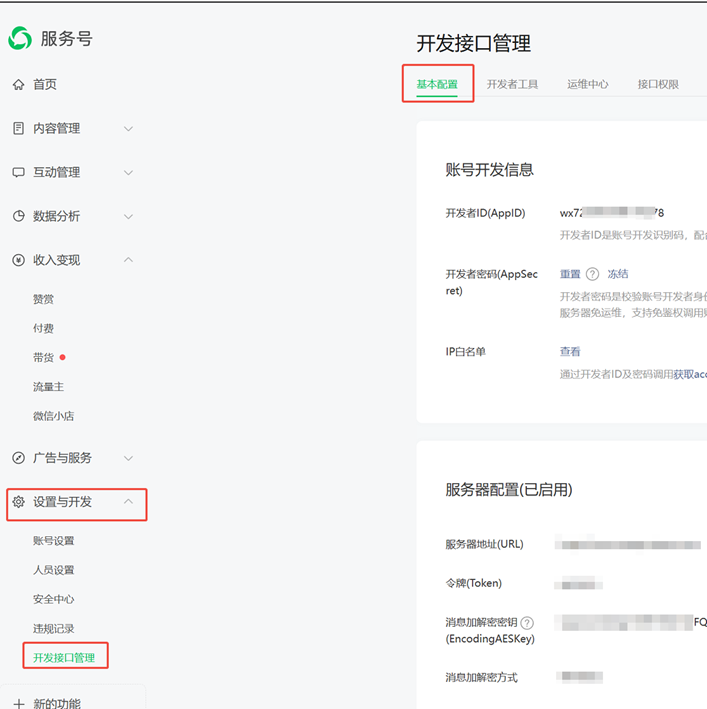Open the 违规记录 submenu item
Screen dimensions: 707x709
pyautogui.click(x=53, y=629)
